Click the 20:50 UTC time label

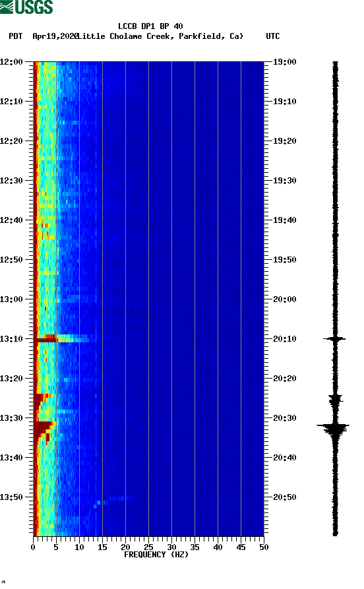284,497
